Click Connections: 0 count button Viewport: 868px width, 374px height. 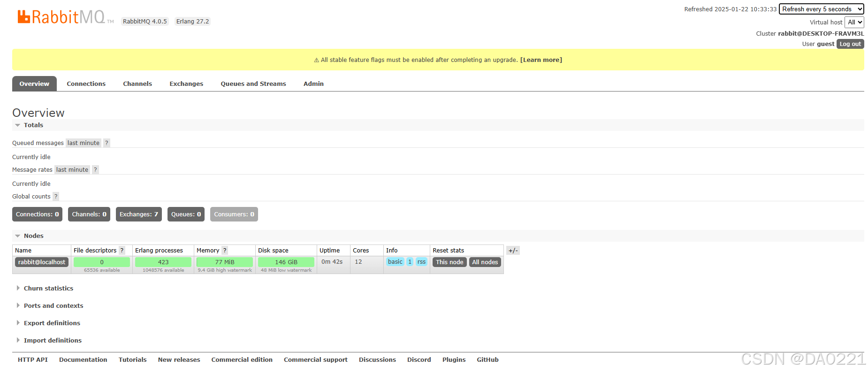(x=38, y=214)
